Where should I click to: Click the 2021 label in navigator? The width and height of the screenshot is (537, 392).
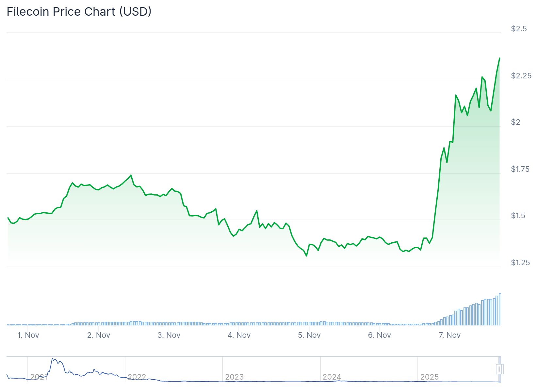[x=39, y=377]
